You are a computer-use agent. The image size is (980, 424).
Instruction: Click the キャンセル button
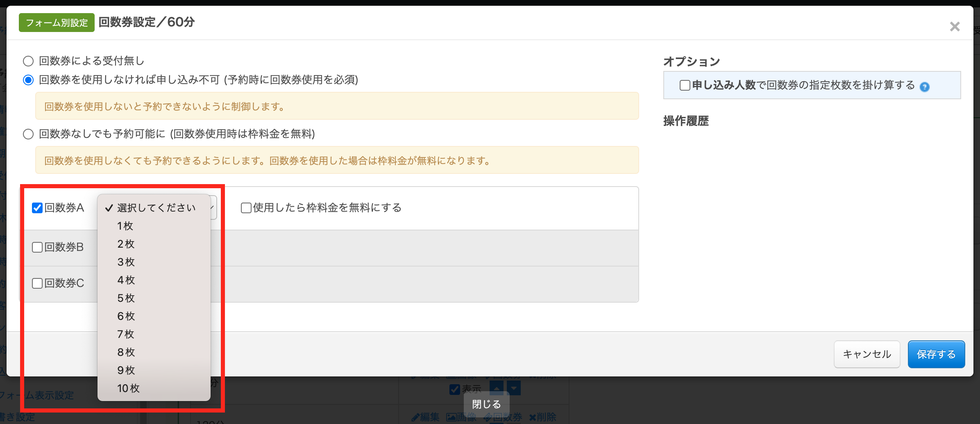867,354
